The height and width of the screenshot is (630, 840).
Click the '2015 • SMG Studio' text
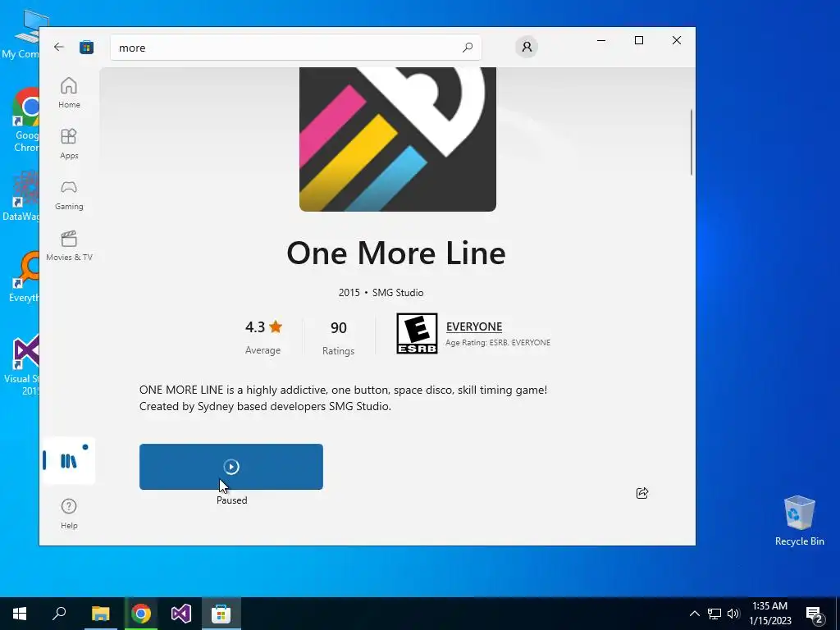tap(381, 293)
